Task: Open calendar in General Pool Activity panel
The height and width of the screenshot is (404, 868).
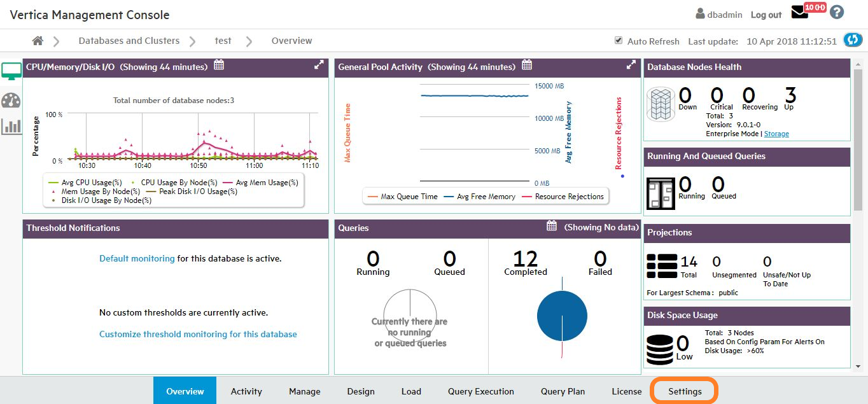Action: pyautogui.click(x=526, y=65)
